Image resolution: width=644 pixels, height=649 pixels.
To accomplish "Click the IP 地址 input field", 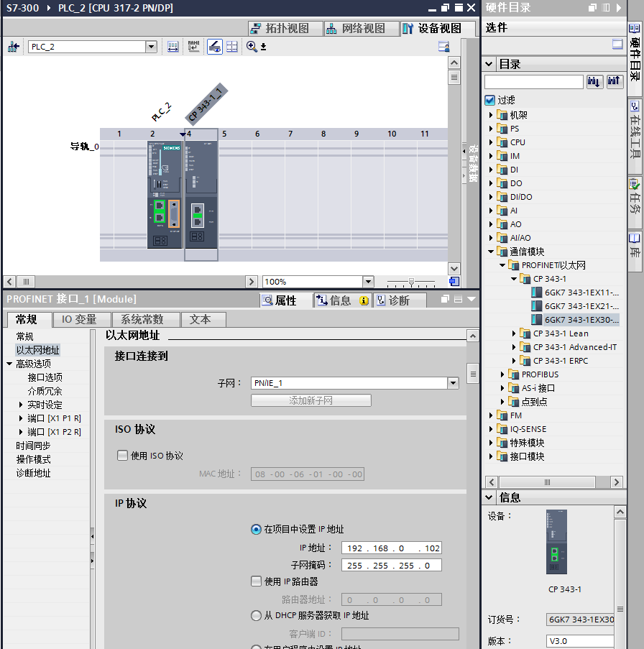I will point(392,548).
